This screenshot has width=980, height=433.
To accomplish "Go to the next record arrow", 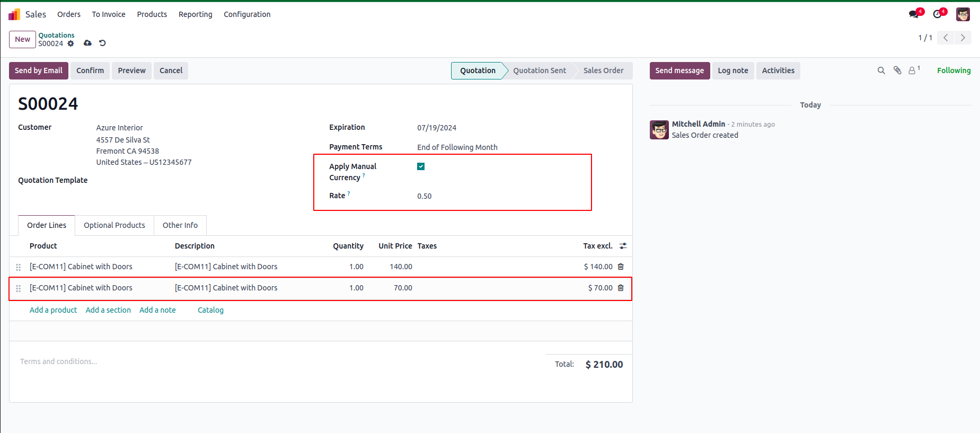I will (x=963, y=38).
